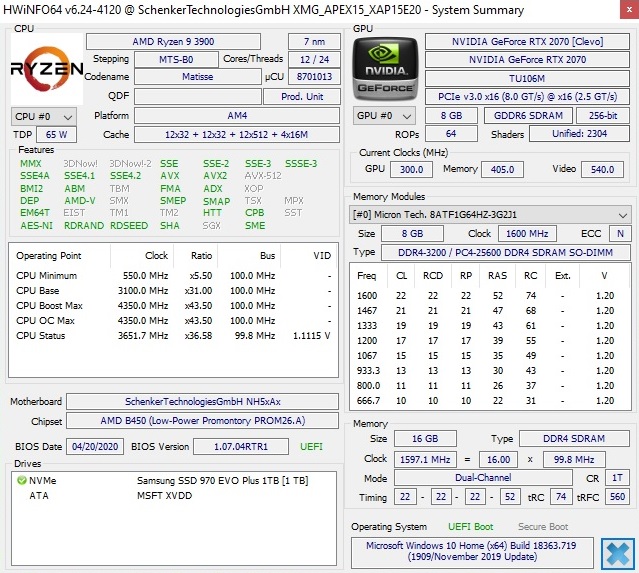The height and width of the screenshot is (573, 639).
Task: Click NVIDIA GeForce RTX 2070 [Clevo] field
Action: coord(527,42)
